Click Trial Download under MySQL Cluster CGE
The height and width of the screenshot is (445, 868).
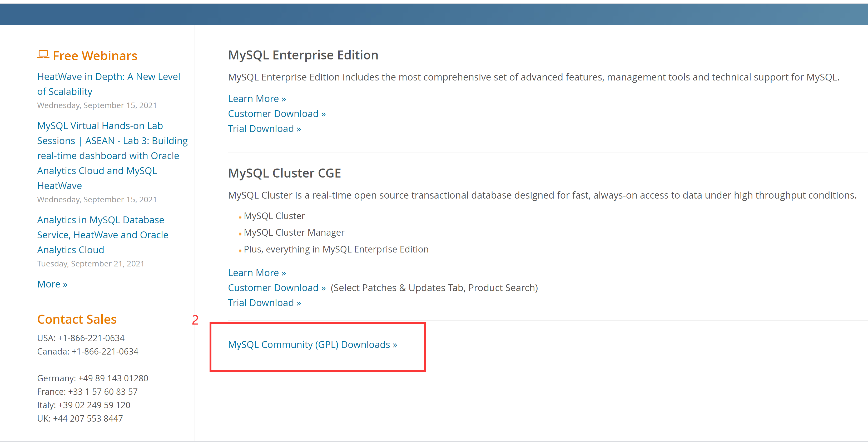264,303
